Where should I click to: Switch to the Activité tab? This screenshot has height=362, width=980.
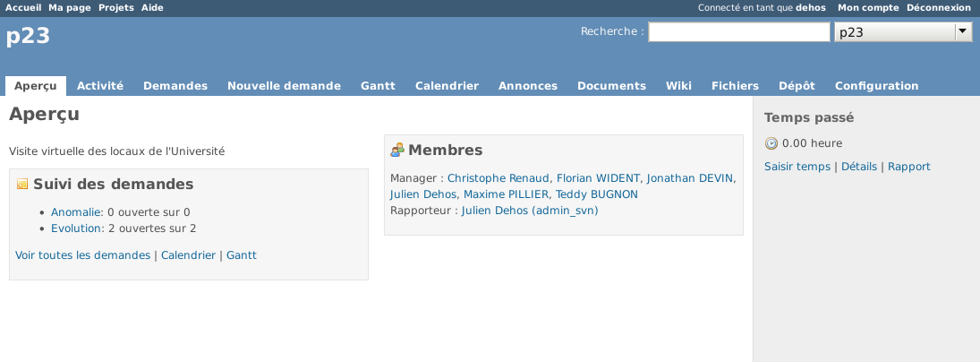point(100,86)
